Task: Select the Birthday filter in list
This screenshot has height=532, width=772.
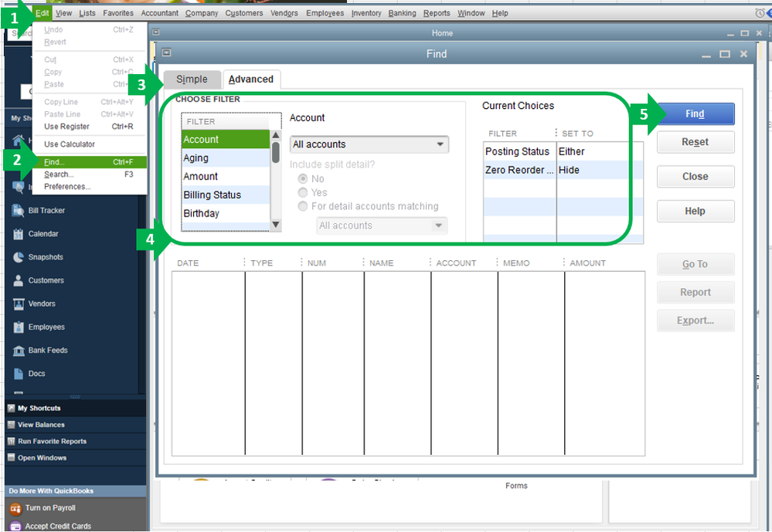Action: pyautogui.click(x=226, y=213)
